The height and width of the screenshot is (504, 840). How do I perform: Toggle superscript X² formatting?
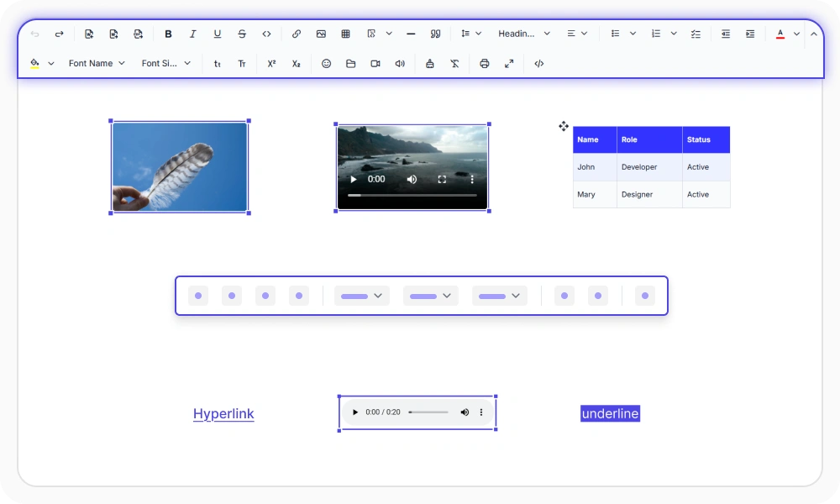271,64
